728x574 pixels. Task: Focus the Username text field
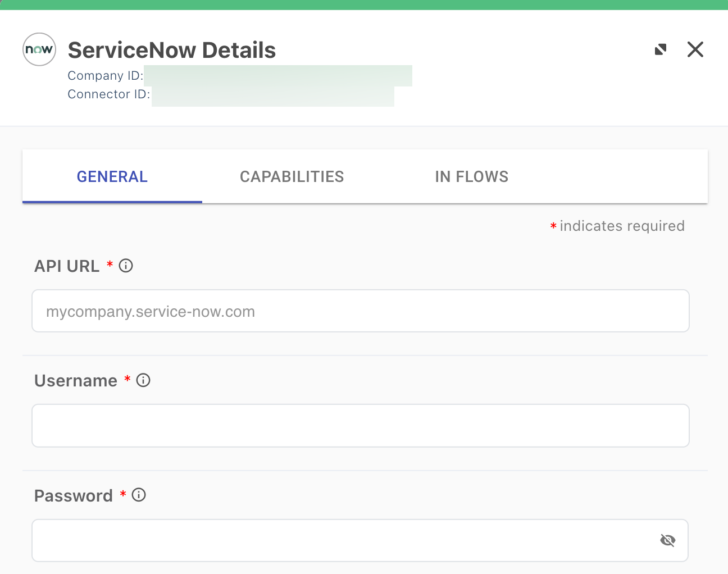[x=360, y=425]
